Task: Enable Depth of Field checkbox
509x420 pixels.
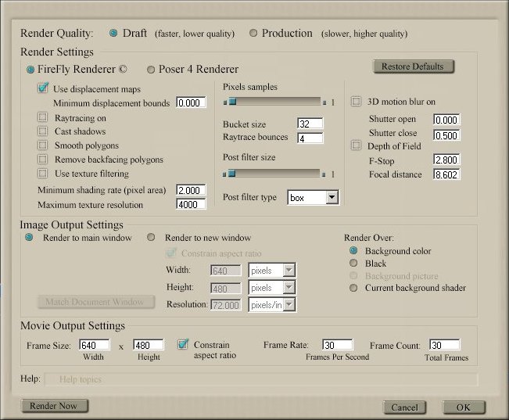Action: pyautogui.click(x=356, y=145)
